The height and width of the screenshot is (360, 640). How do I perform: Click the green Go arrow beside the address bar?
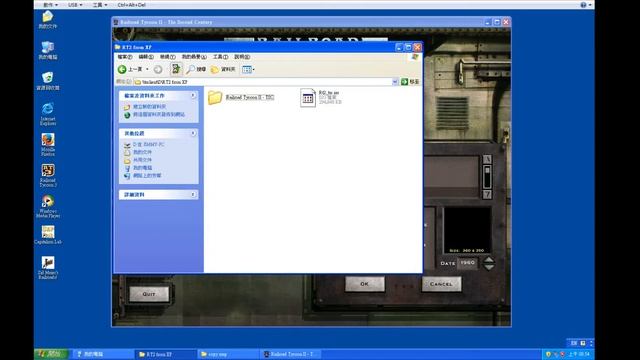404,82
